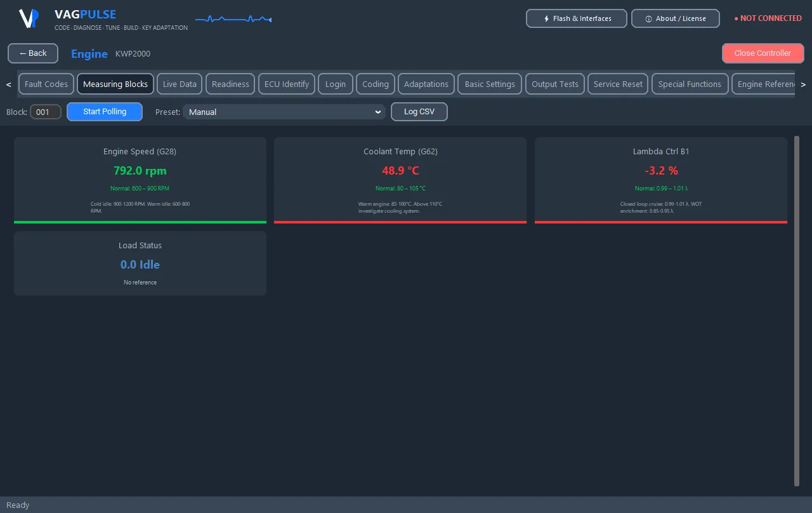This screenshot has height=513, width=812.
Task: Click the VagPulse logo icon
Action: [x=29, y=18]
